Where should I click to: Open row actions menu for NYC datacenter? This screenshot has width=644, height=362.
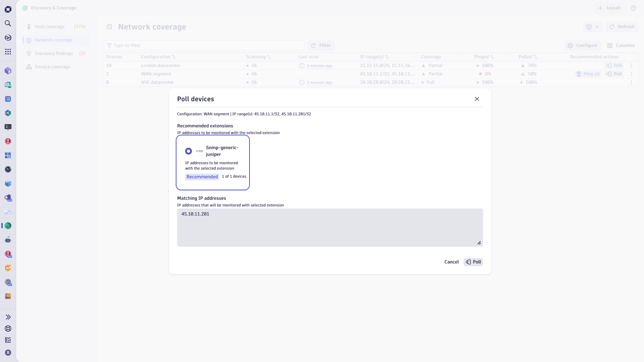(x=631, y=82)
